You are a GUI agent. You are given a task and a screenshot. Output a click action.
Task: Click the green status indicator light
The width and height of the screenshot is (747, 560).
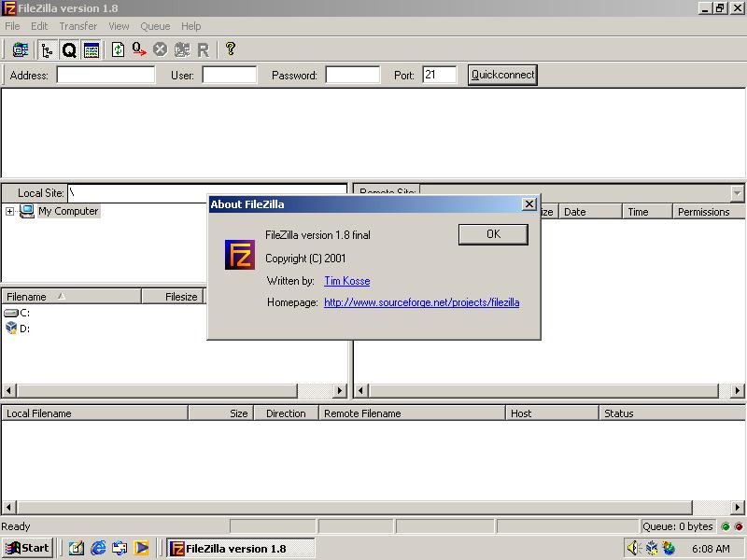click(726, 526)
